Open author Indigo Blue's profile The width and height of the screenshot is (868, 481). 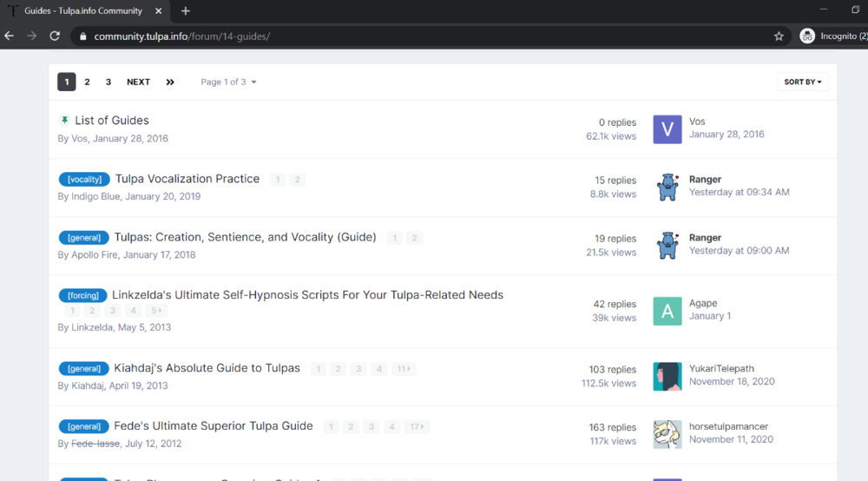coord(95,196)
